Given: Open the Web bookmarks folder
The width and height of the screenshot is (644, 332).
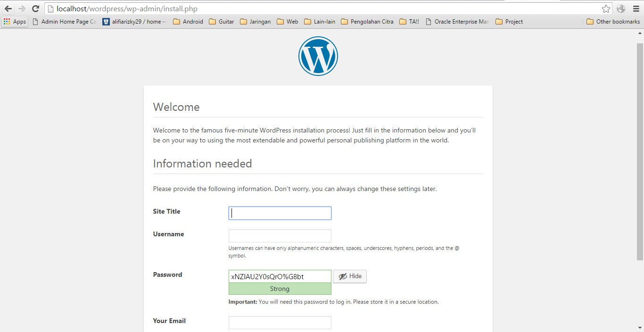Looking at the screenshot, I should [288, 22].
